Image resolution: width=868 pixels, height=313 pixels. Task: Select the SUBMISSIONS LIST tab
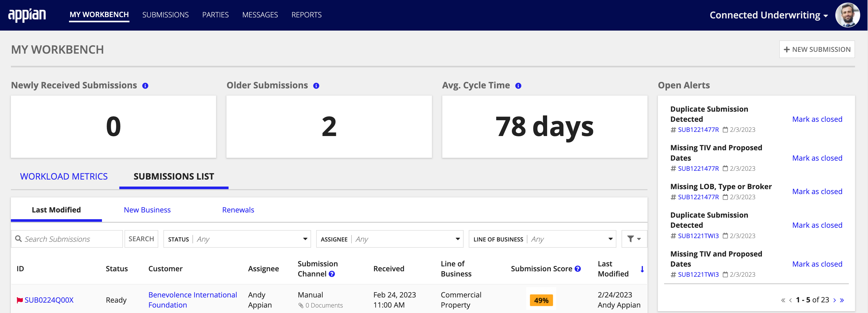174,176
